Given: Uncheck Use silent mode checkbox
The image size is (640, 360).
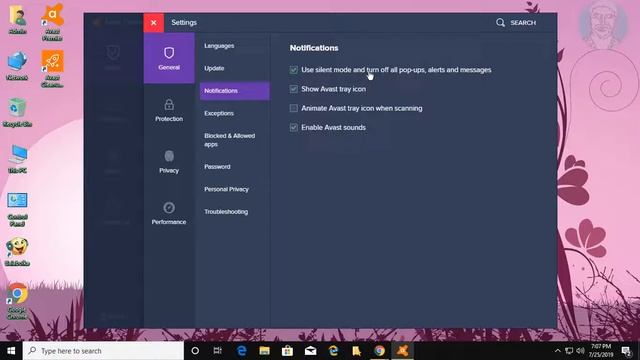Looking at the screenshot, I should [x=293, y=70].
